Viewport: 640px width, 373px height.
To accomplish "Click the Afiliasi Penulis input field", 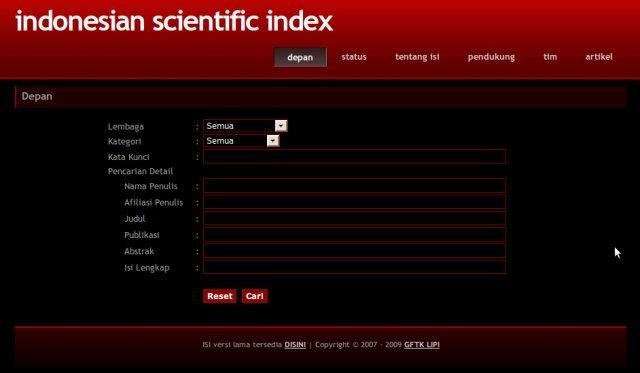I will (354, 202).
